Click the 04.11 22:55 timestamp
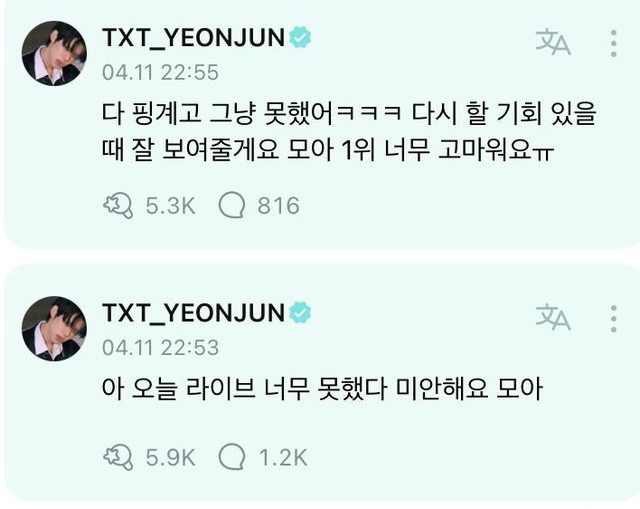640x509 pixels. (x=160, y=72)
